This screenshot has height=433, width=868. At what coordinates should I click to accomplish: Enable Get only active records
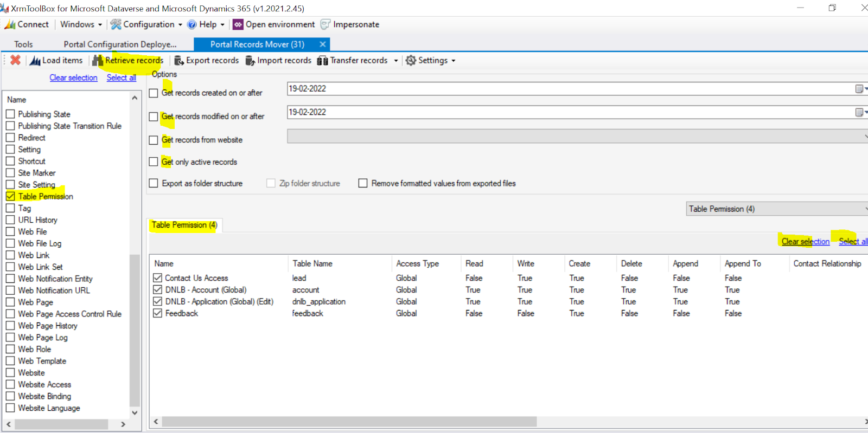point(154,161)
